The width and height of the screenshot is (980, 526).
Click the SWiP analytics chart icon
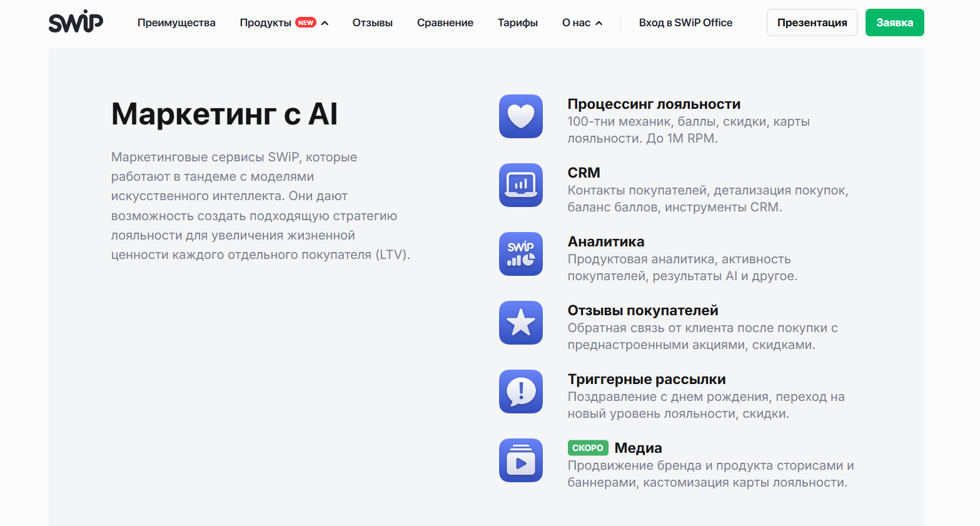(520, 254)
